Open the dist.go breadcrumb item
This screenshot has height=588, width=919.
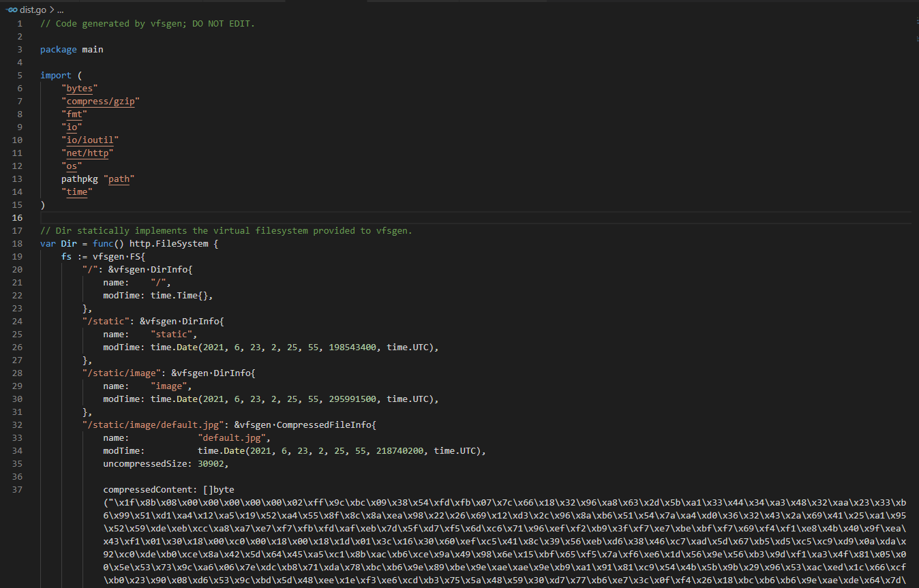[x=33, y=10]
